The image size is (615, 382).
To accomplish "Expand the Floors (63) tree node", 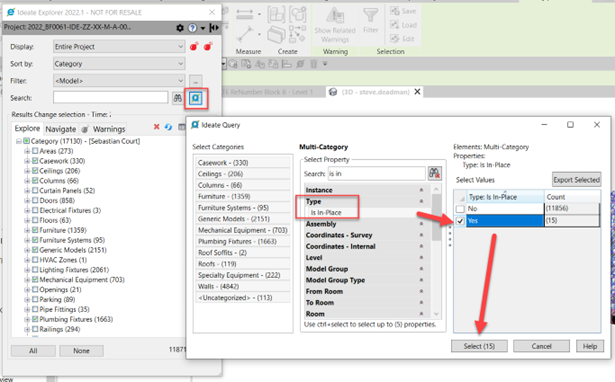I will point(27,220).
